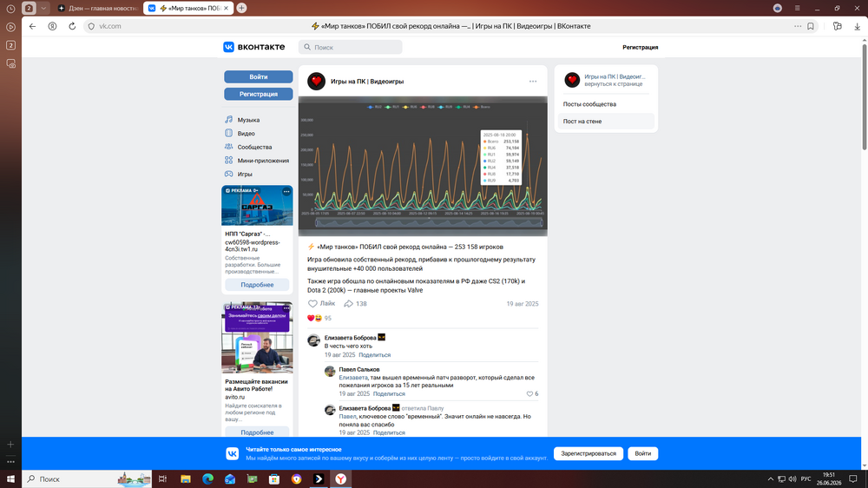Switch to the Дзен browser tab
Screen dimensions: 868x488
click(x=97, y=8)
